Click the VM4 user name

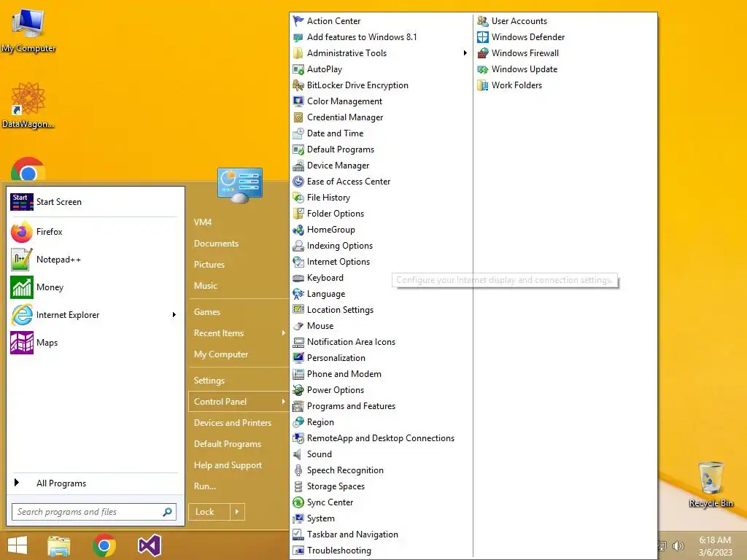pyautogui.click(x=203, y=222)
